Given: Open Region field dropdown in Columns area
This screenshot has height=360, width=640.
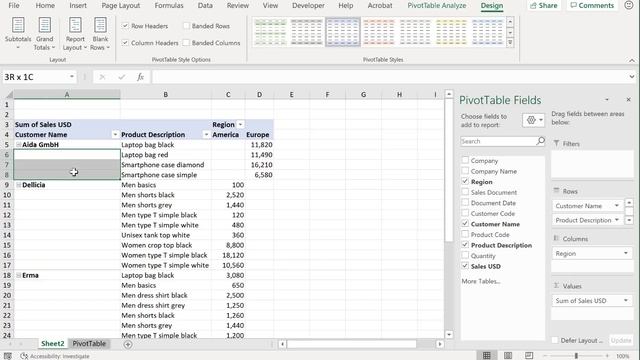Looking at the screenshot, I should tap(626, 253).
